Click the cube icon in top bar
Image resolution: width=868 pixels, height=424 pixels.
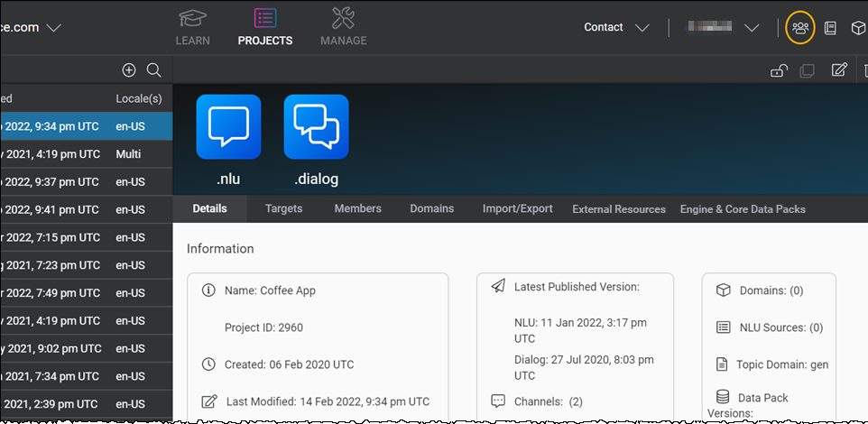pyautogui.click(x=858, y=28)
